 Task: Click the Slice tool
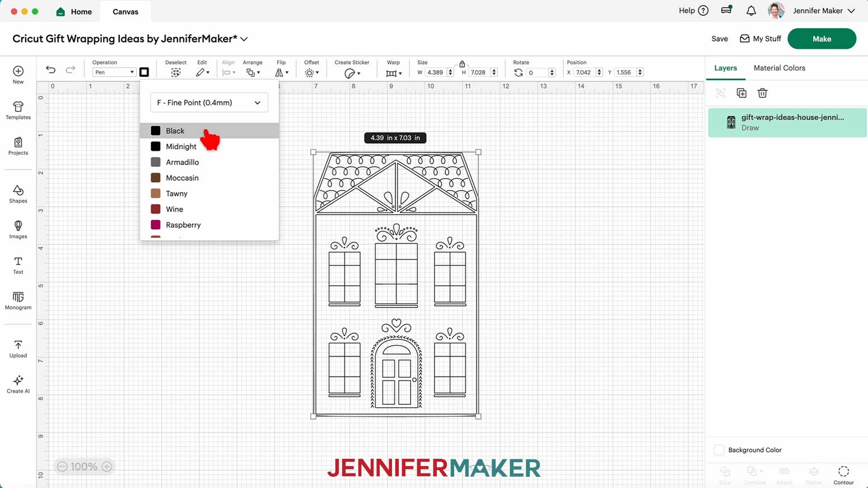click(725, 475)
